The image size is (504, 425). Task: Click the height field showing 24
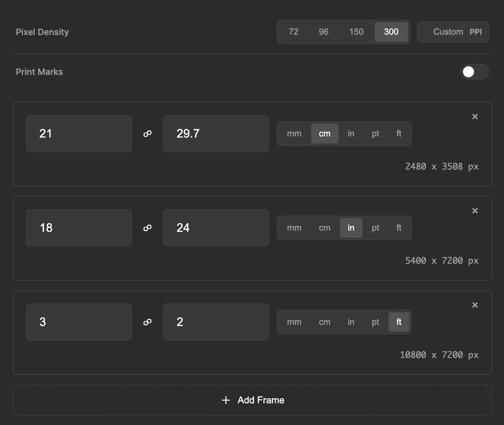216,228
